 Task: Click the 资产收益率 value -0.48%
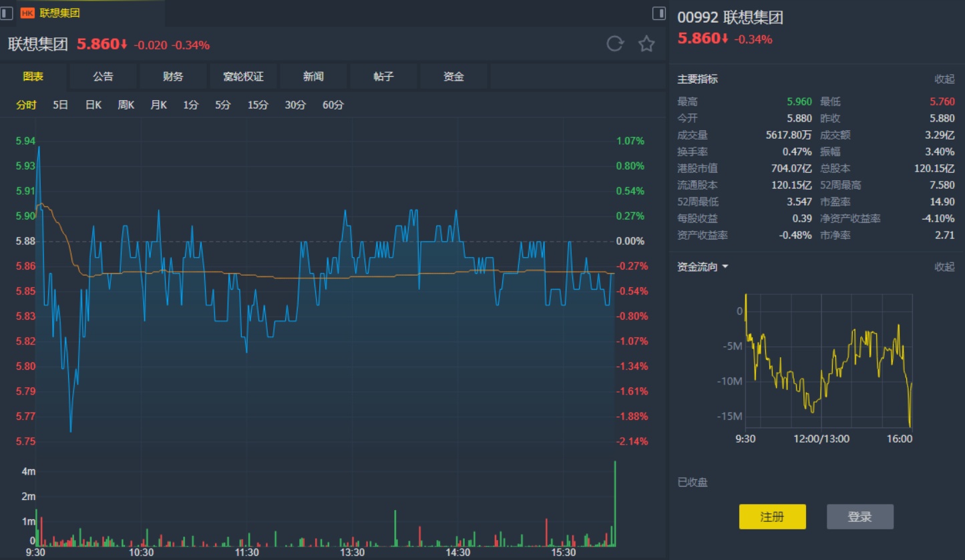(x=795, y=236)
